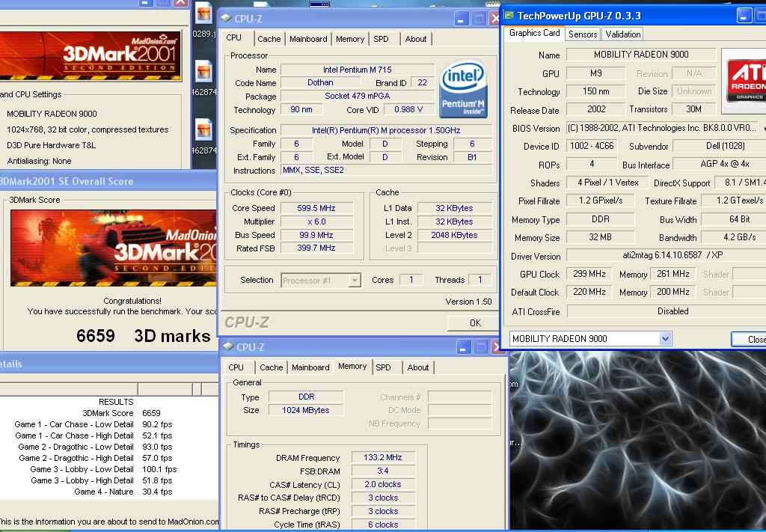
Task: Click top CPU-Z window title bar icon
Action: 226,18
